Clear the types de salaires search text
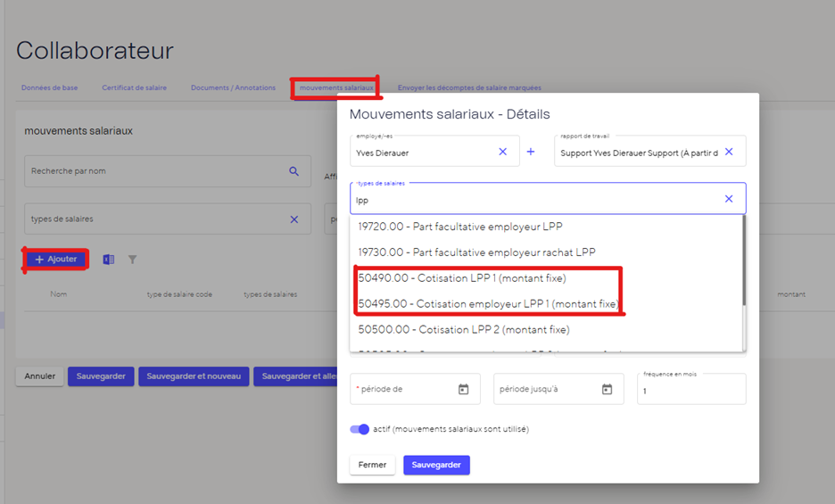The image size is (835, 504). coord(729,200)
